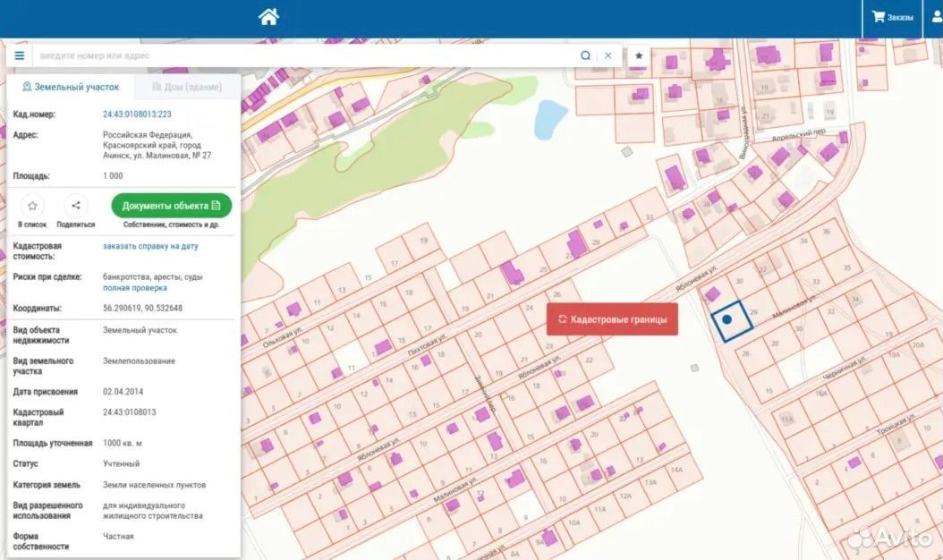
Task: Click the Земли населенных пунктов value
Action: click(x=154, y=485)
